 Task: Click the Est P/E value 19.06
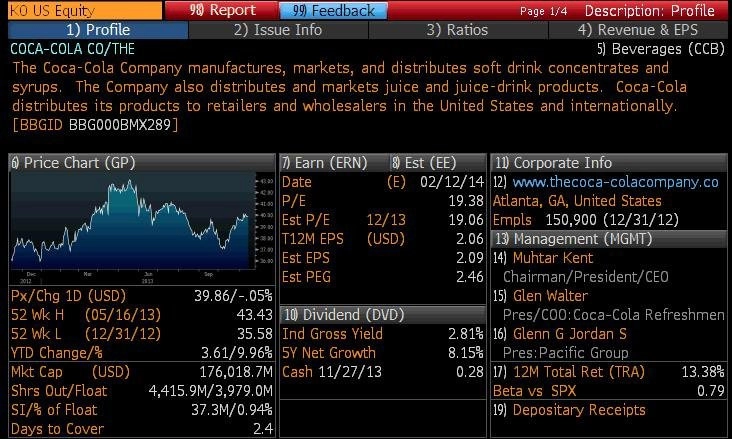(466, 220)
